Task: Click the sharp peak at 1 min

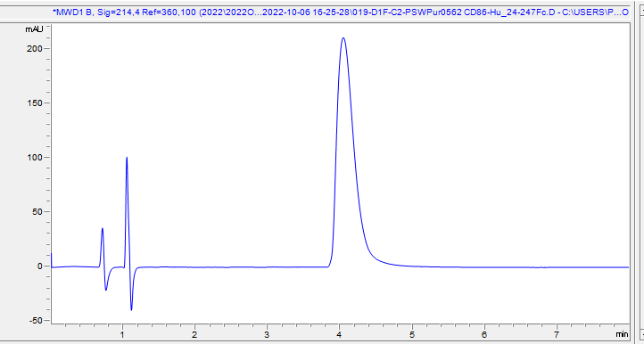Action: click(127, 158)
